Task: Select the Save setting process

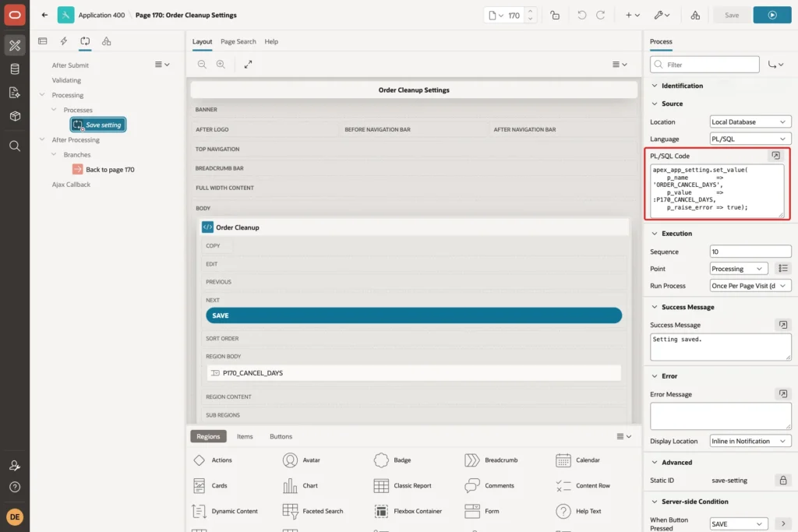Action: click(98, 125)
